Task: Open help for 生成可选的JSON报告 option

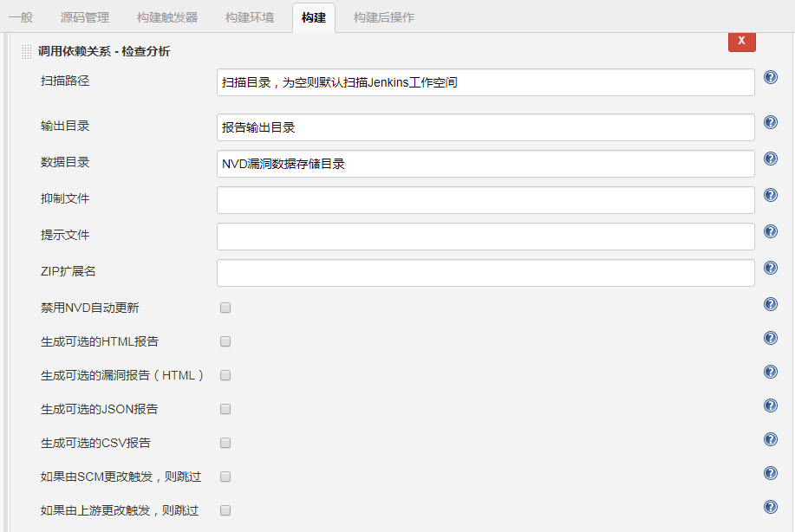Action: click(770, 405)
